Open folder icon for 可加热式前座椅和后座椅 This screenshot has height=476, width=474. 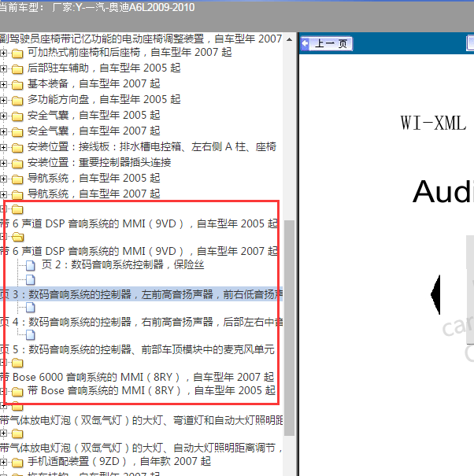[x=17, y=54]
